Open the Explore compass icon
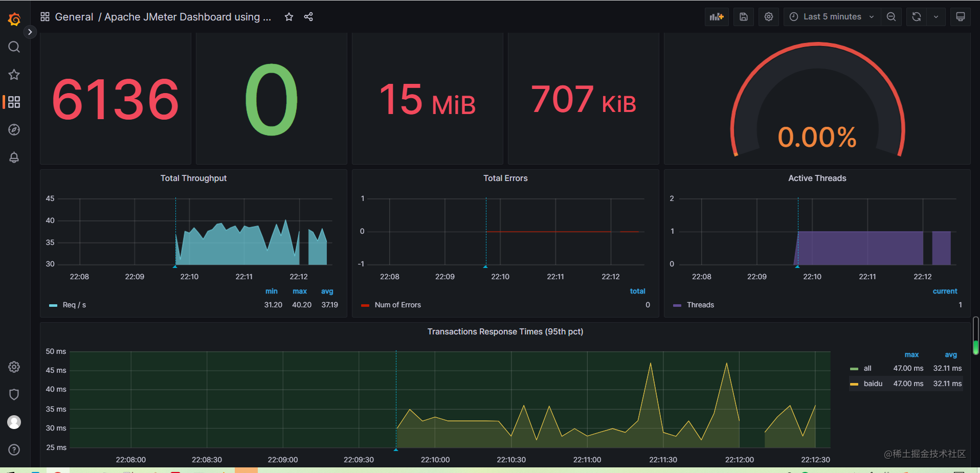 tap(14, 129)
